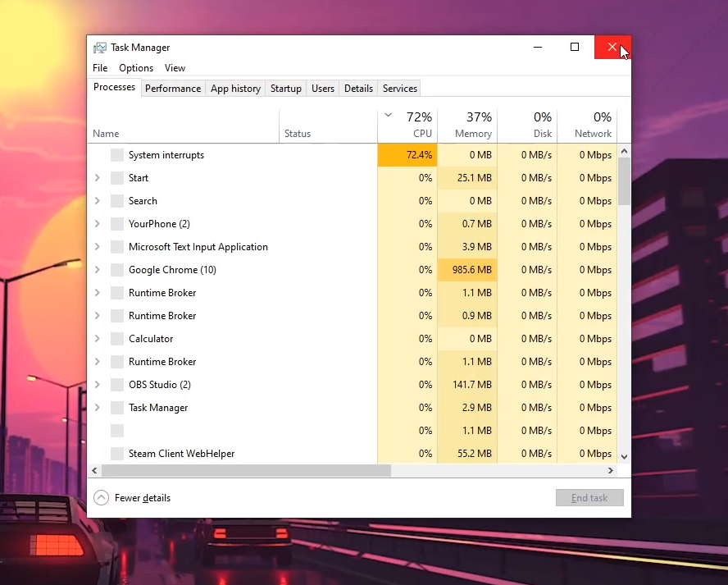Viewport: 728px width, 585px height.
Task: Expand Microsoft Text Input Application group
Action: click(x=97, y=247)
